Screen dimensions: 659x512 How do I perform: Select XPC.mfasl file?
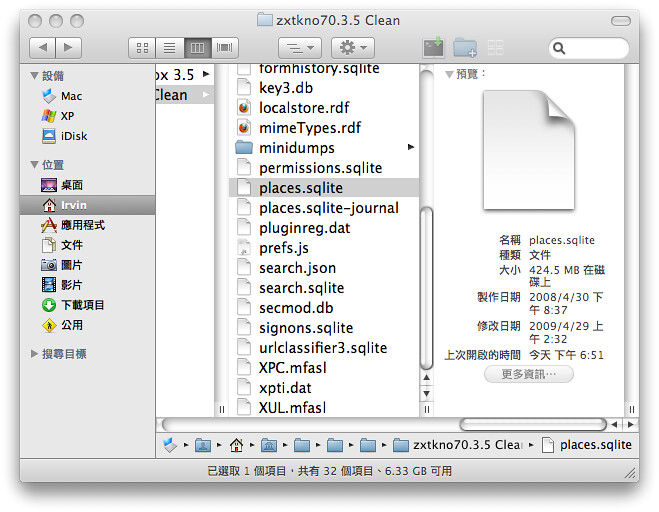pyautogui.click(x=324, y=367)
